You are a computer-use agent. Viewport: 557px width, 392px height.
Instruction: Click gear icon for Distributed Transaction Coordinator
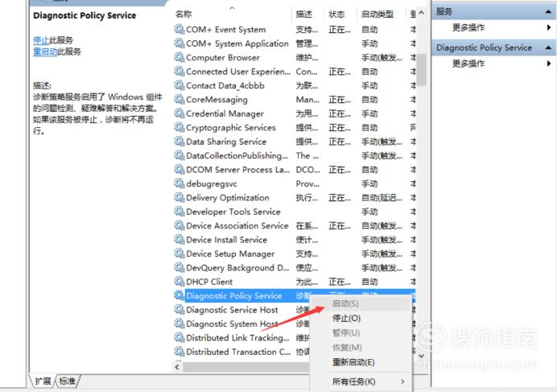[179, 352]
